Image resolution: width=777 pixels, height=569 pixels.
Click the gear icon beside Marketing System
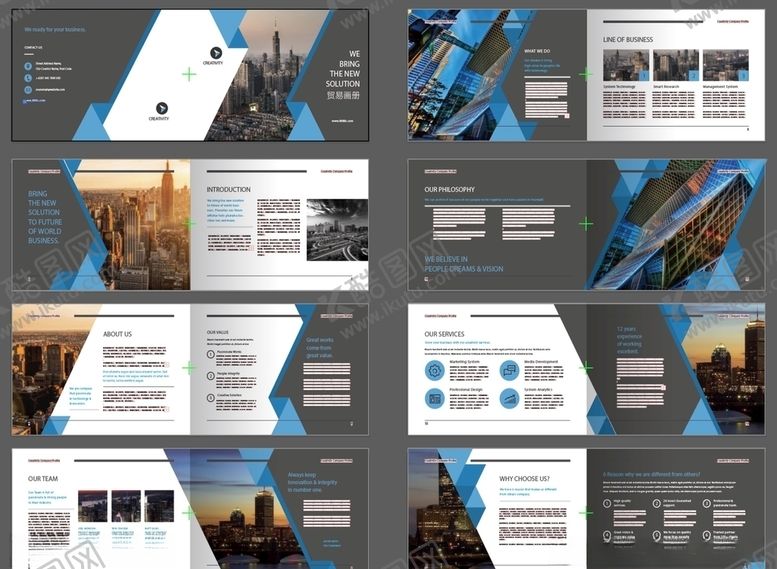point(435,370)
